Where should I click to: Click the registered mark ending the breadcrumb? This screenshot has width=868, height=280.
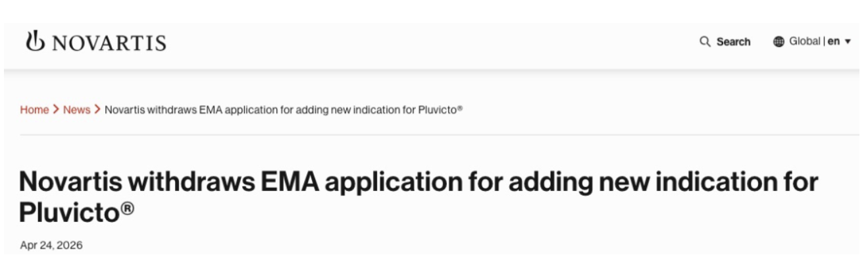(459, 109)
